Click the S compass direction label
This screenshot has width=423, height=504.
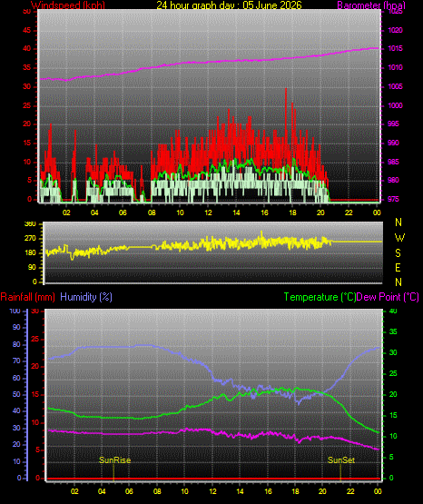point(398,253)
